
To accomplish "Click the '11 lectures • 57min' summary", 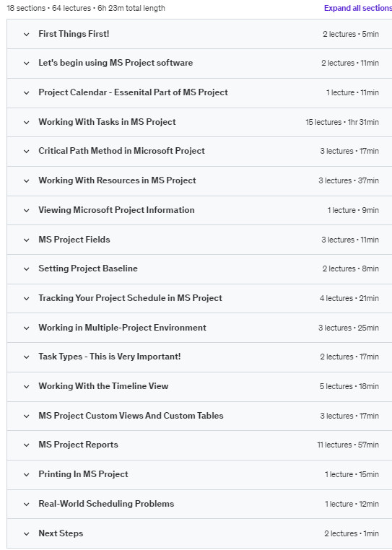I will 348,445.
